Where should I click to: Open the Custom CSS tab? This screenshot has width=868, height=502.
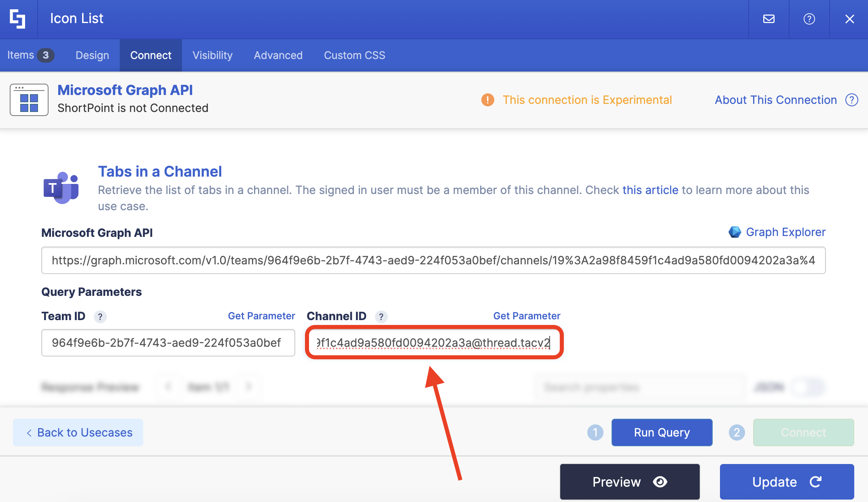pyautogui.click(x=354, y=55)
